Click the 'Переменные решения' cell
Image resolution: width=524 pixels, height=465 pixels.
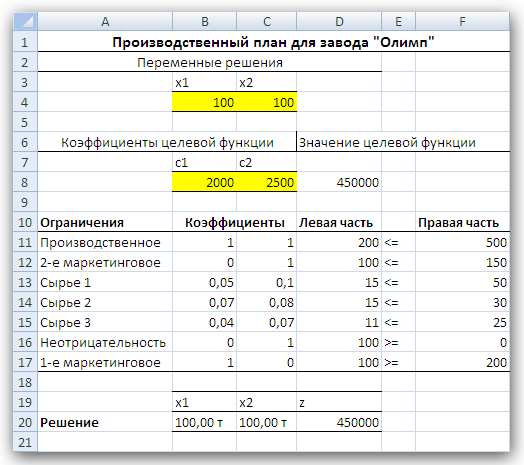click(x=210, y=62)
